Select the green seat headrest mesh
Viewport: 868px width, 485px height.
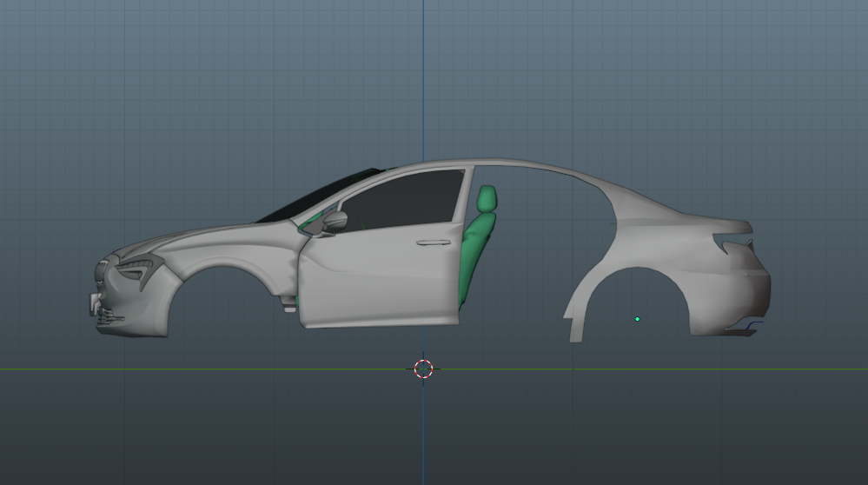[486, 198]
